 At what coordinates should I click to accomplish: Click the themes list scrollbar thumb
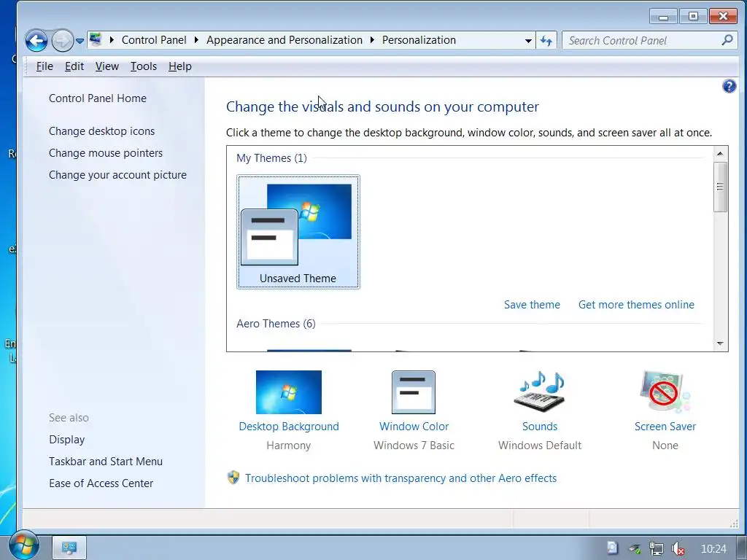point(720,187)
